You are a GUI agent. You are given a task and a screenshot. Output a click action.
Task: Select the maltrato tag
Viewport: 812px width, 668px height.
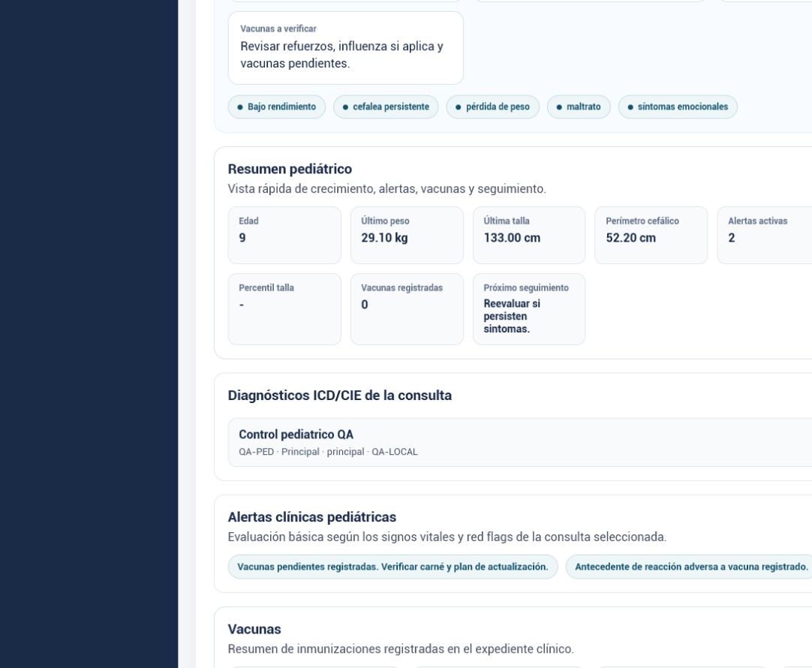coord(579,107)
